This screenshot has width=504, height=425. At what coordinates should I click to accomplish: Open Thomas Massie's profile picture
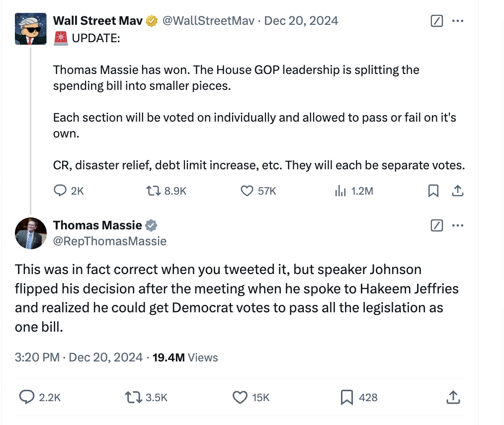tap(31, 233)
